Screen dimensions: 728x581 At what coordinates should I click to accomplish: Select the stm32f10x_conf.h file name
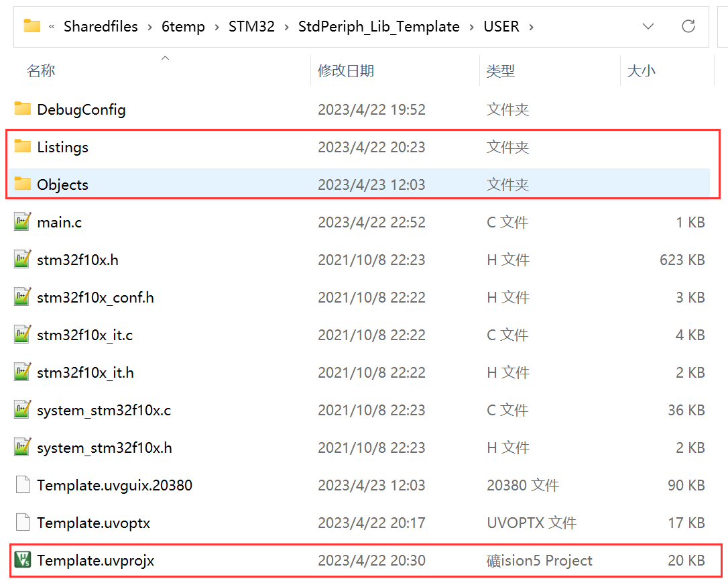tap(95, 297)
